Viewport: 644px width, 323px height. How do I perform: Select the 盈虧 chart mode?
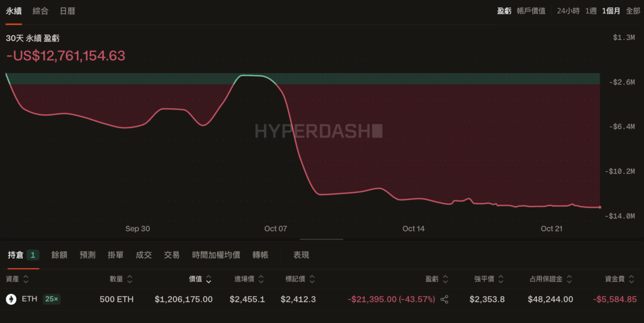pyautogui.click(x=504, y=11)
